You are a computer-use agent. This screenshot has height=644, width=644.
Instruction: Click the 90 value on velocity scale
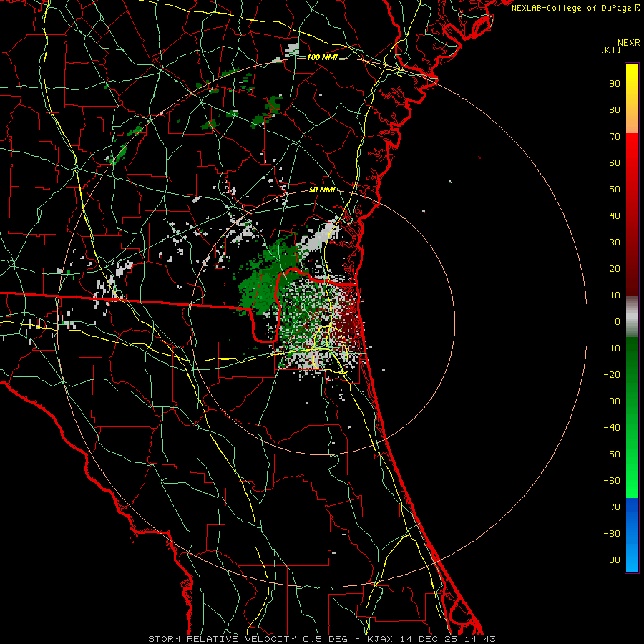[615, 84]
